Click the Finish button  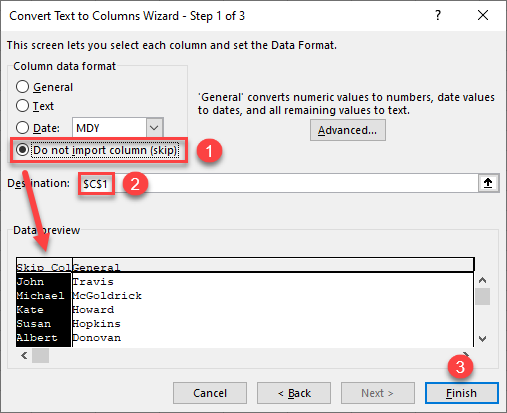click(x=462, y=393)
